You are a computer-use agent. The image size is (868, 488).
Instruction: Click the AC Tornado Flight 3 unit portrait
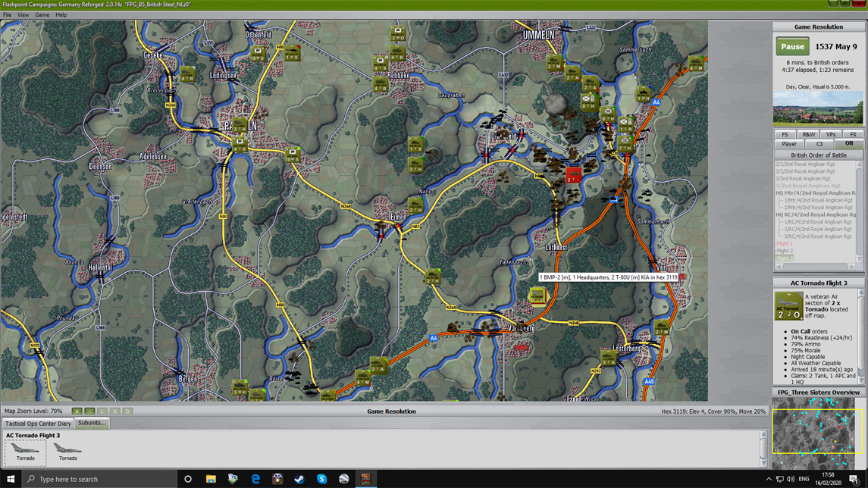(788, 307)
